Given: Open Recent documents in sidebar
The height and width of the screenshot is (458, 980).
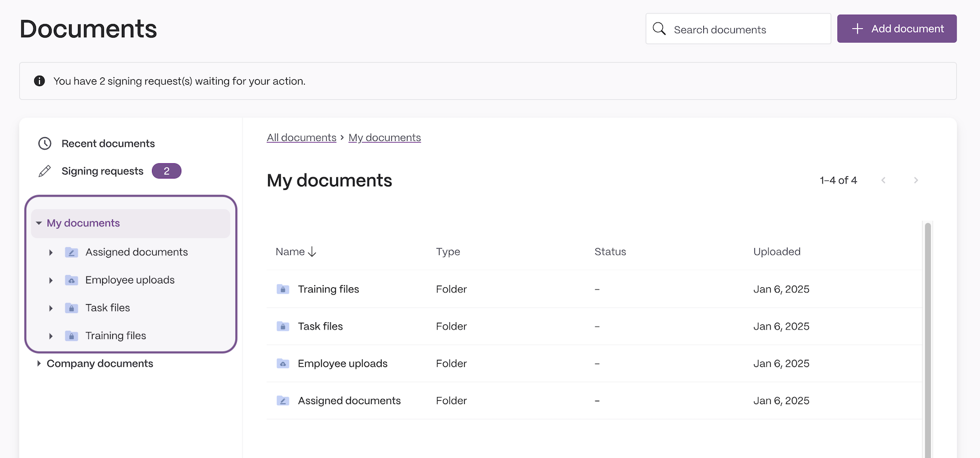Looking at the screenshot, I should (x=108, y=144).
